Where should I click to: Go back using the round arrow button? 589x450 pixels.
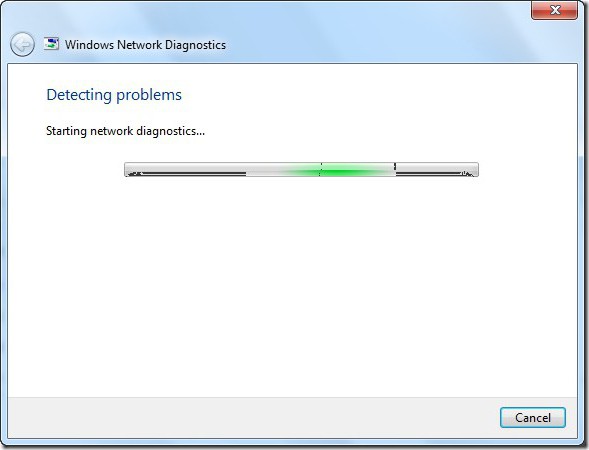click(x=22, y=44)
